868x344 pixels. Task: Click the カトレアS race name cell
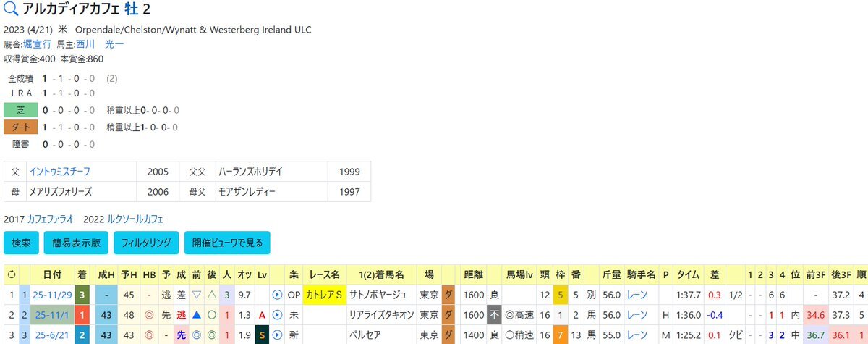[x=325, y=295]
